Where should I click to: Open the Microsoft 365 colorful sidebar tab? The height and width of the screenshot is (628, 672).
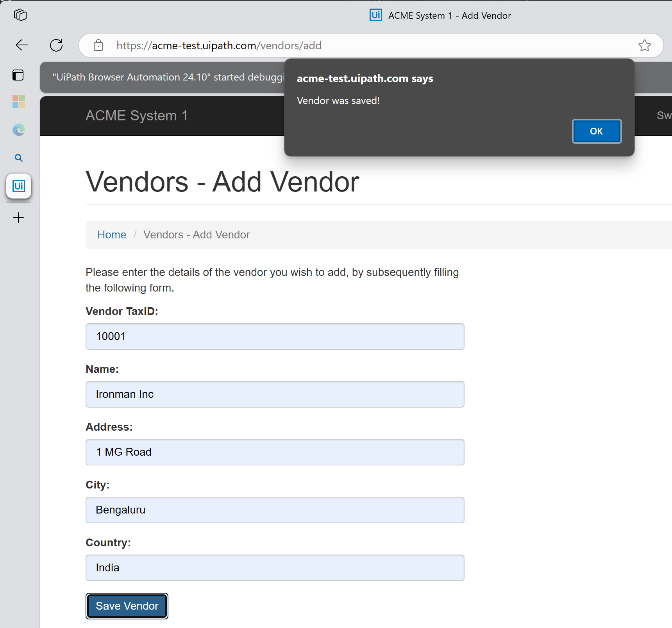(x=19, y=102)
